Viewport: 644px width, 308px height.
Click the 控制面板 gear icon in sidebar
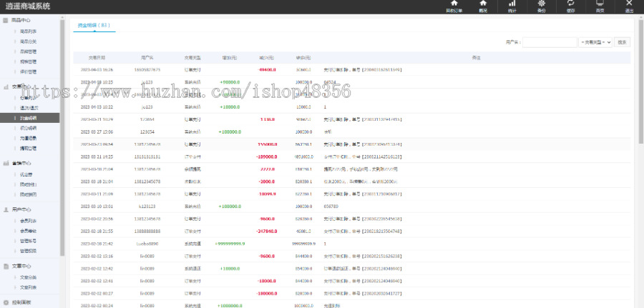pos(6,302)
